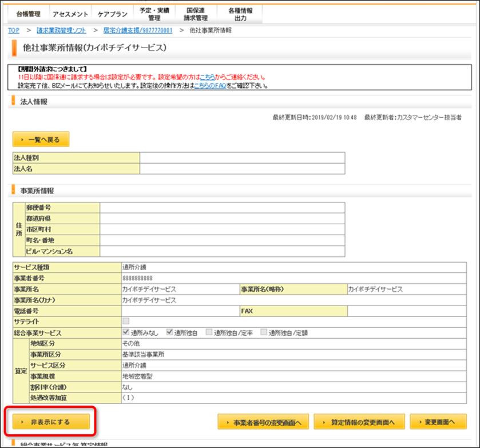The height and width of the screenshot is (448, 480).
Task: Enable the 通所独自/定額 checkbox
Action: 264,332
